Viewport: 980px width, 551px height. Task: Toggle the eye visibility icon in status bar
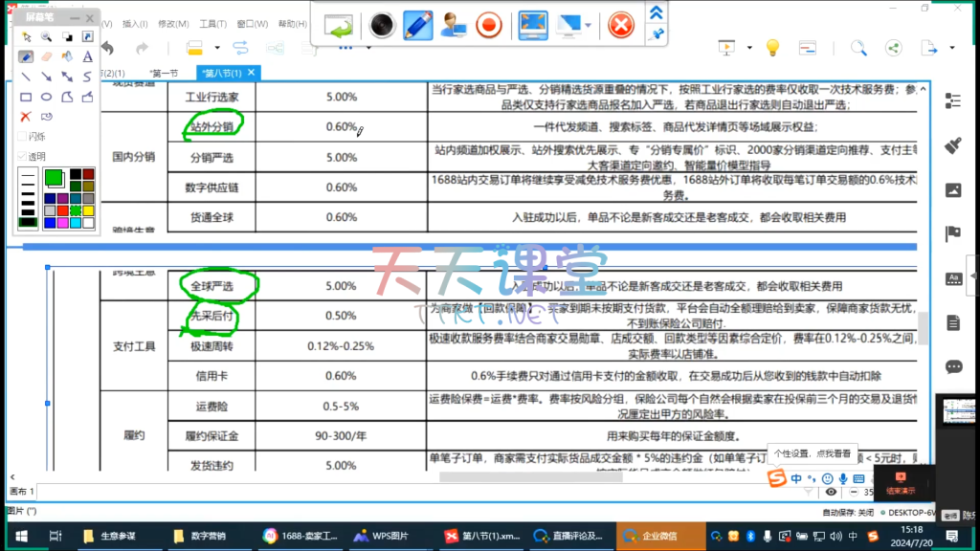[831, 492]
